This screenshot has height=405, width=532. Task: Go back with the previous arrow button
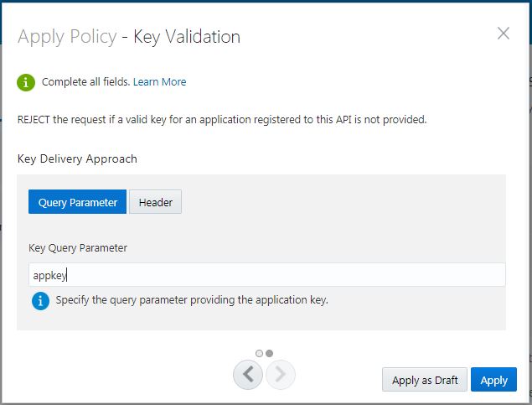point(248,375)
